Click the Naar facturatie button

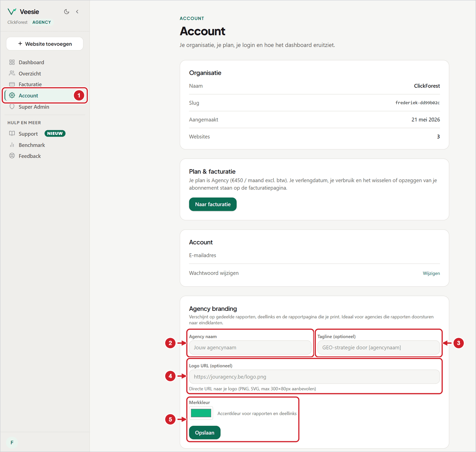(x=213, y=204)
